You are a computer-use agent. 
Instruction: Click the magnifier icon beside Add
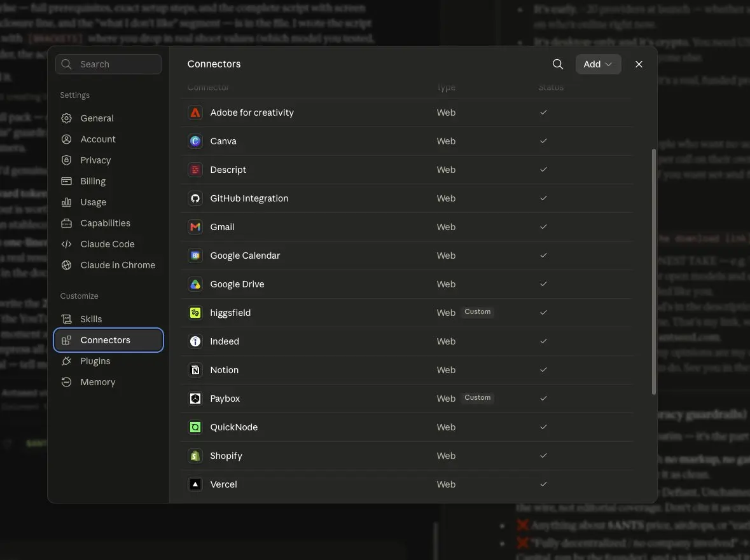(558, 64)
